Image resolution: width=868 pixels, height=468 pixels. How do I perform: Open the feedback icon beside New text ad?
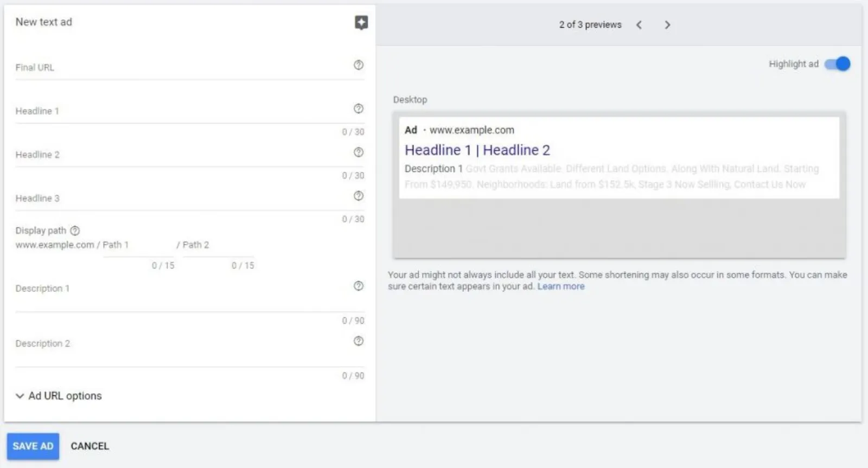tap(361, 22)
